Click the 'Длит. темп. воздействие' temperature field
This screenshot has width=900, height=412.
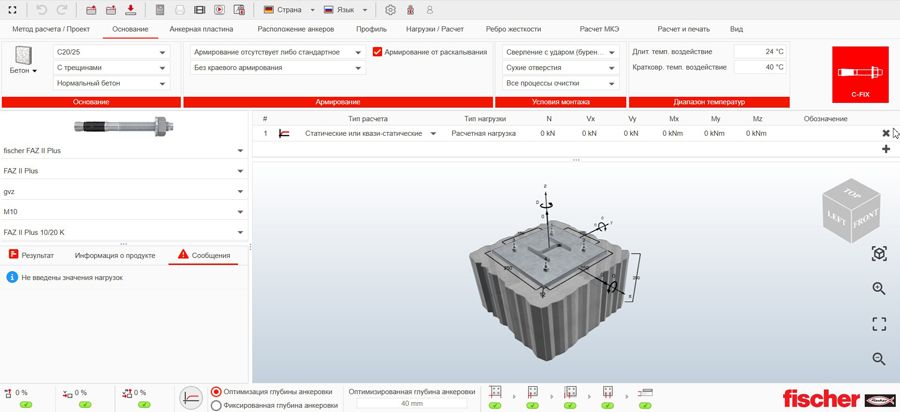[760, 51]
